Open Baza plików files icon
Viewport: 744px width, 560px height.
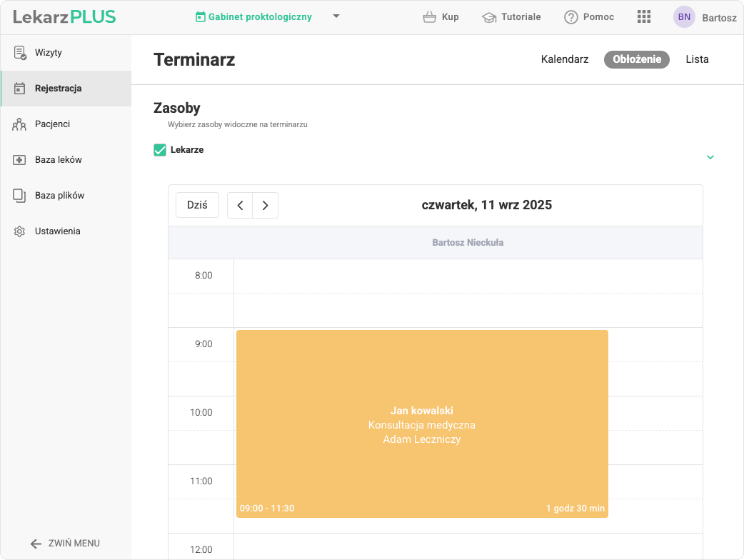click(20, 196)
